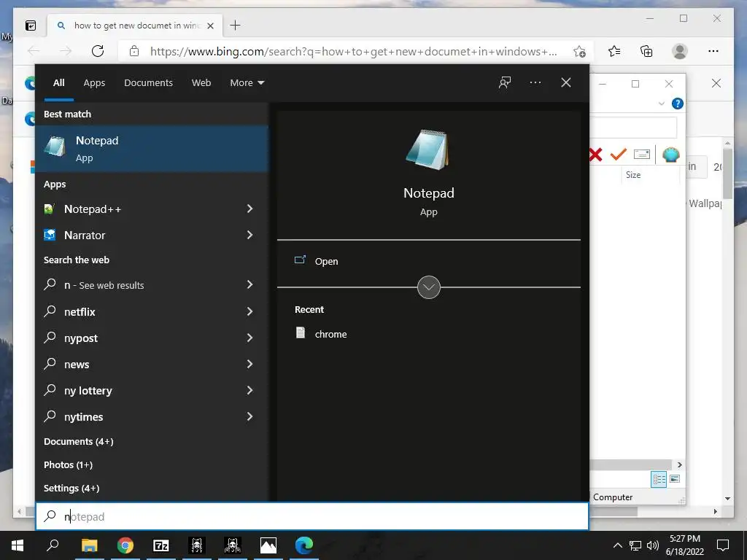Open Edge Favorites list icon
Image resolution: width=747 pixels, height=560 pixels.
[x=614, y=51]
